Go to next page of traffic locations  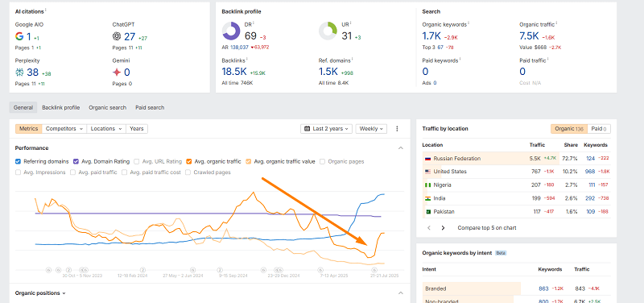coord(443,228)
